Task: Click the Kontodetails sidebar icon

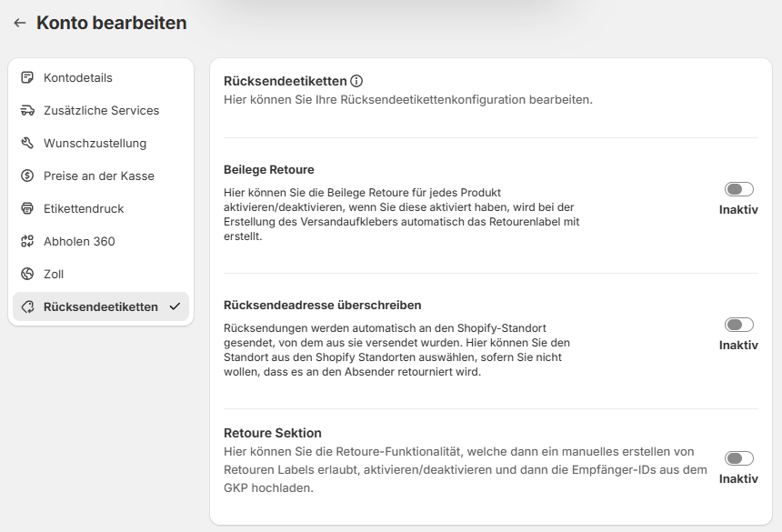Action: tap(27, 78)
